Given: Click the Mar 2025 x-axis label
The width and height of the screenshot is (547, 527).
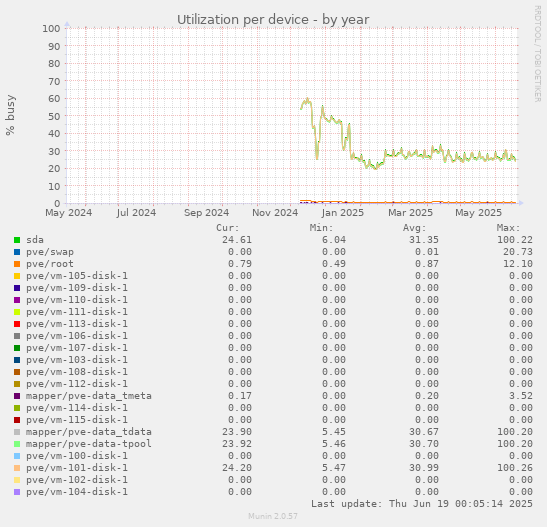Looking at the screenshot, I should tap(410, 213).
